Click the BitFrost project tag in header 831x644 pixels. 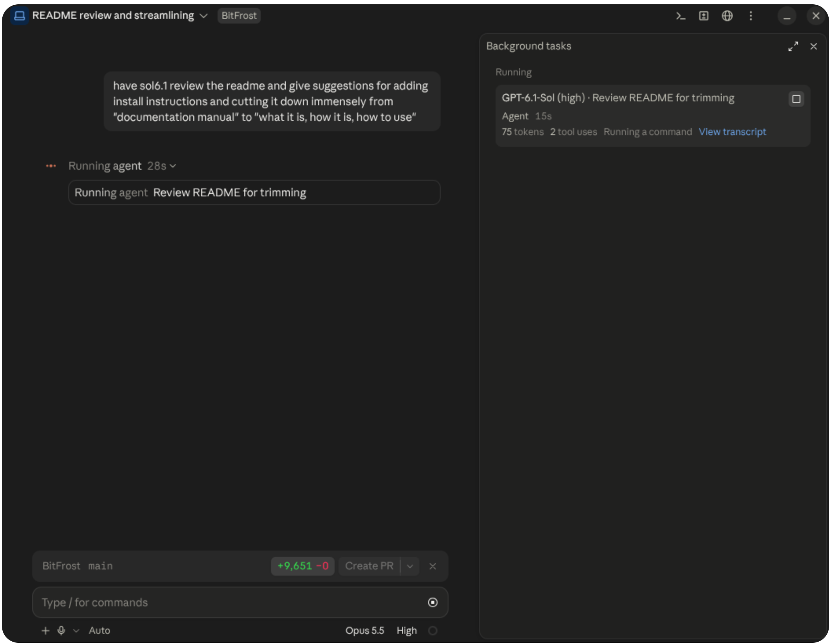tap(239, 16)
